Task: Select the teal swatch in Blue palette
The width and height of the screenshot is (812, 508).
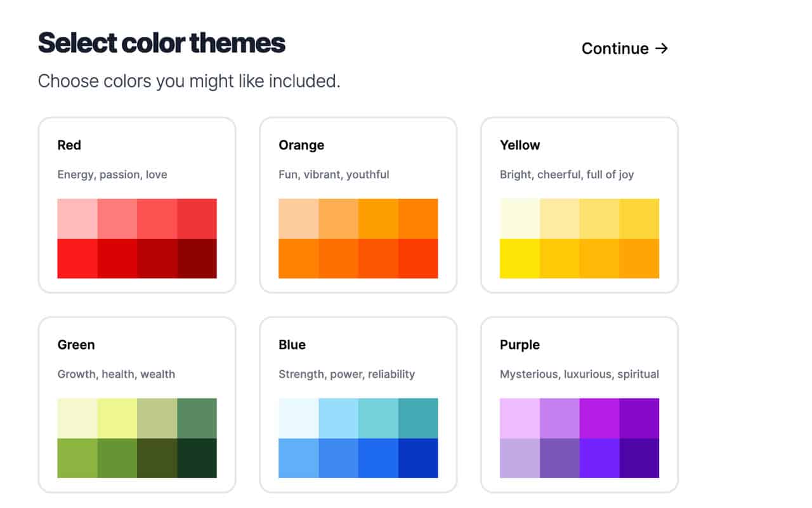Action: [x=418, y=418]
